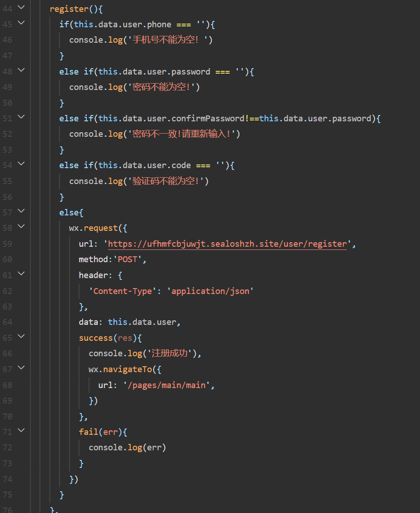The height and width of the screenshot is (513, 420).
Task: Collapse the confirmPassword check at line 51
Action: 21,117
